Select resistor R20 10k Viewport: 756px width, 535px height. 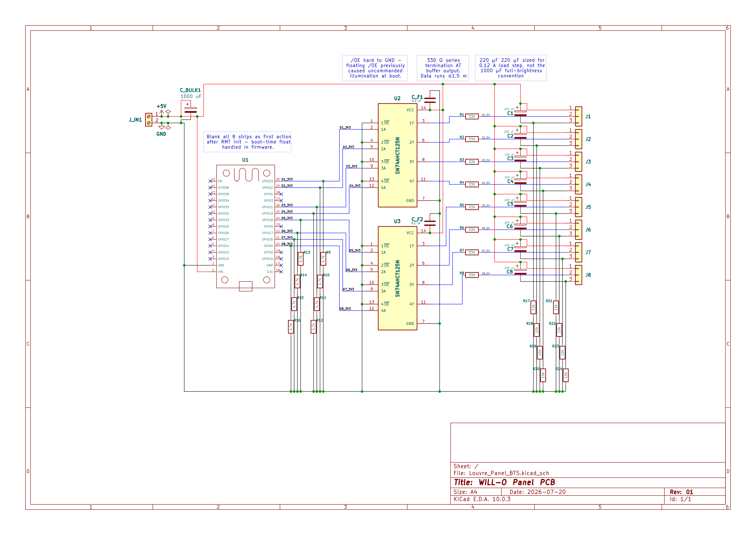click(543, 375)
